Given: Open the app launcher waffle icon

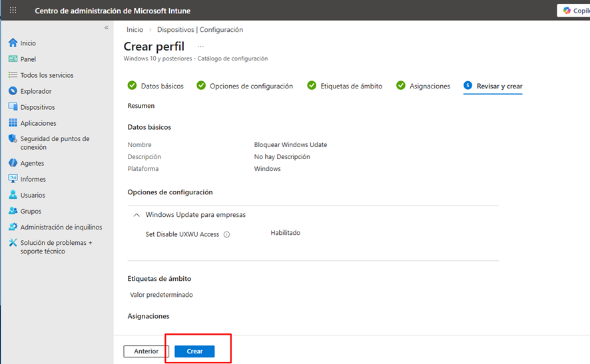Looking at the screenshot, I should [x=13, y=10].
